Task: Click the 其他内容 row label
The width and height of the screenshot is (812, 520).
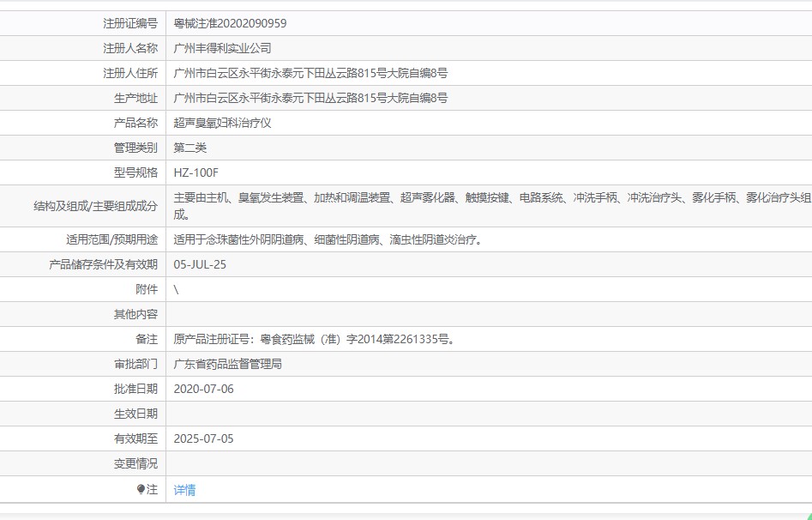Action: tap(135, 314)
